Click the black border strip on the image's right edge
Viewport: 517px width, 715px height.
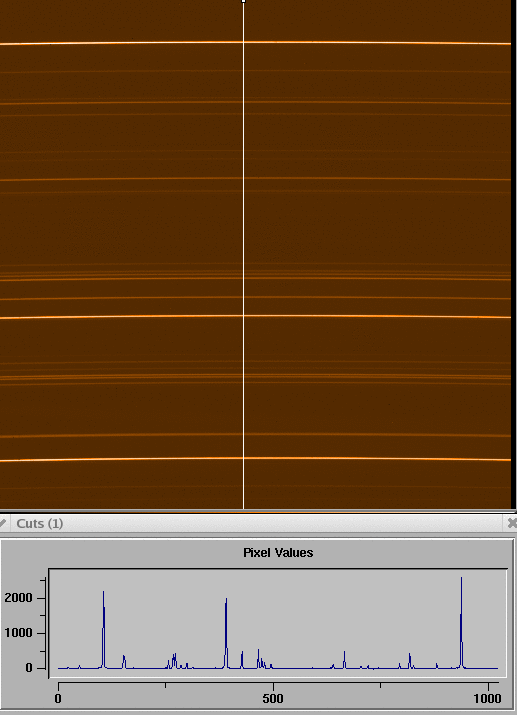(514, 254)
